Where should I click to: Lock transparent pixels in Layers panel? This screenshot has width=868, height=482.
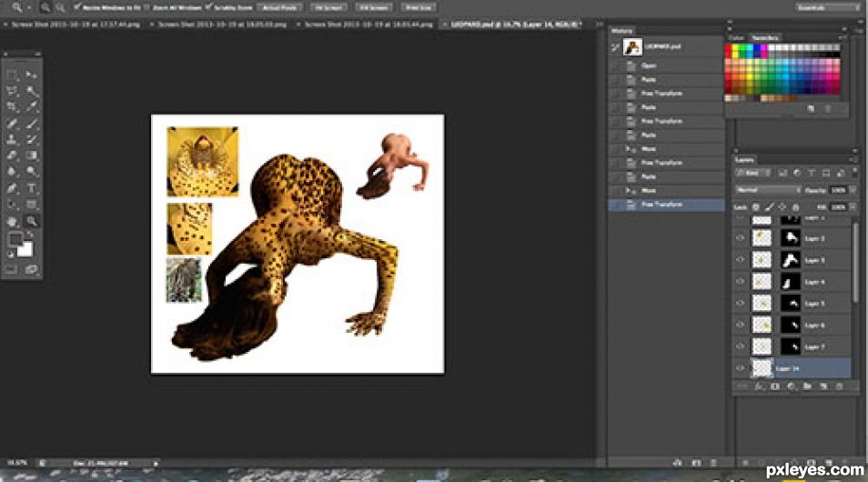(x=755, y=207)
